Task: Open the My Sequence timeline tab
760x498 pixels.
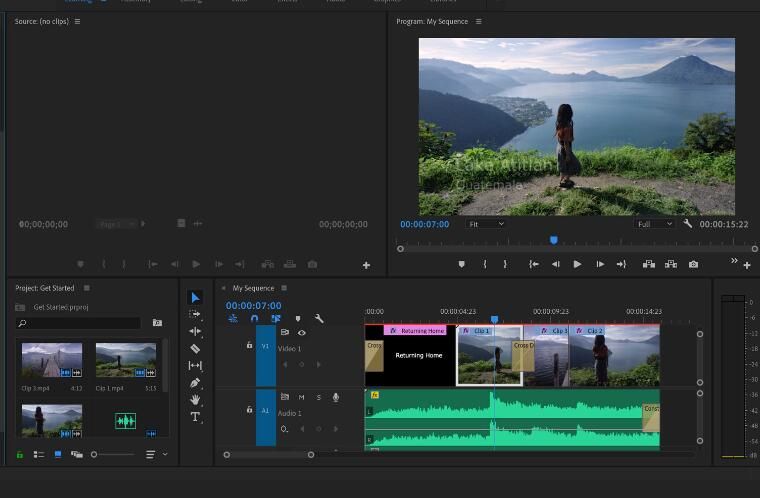Action: pos(253,288)
